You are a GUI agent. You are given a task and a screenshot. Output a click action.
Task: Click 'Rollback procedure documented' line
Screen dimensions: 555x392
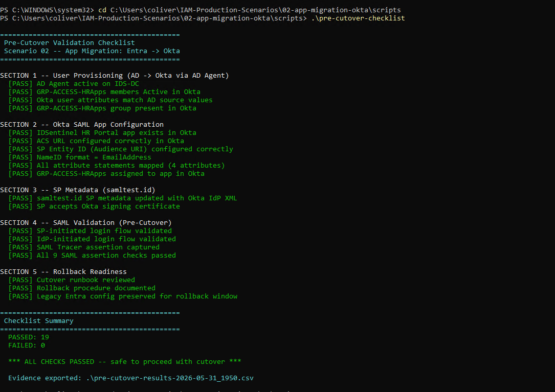point(82,288)
